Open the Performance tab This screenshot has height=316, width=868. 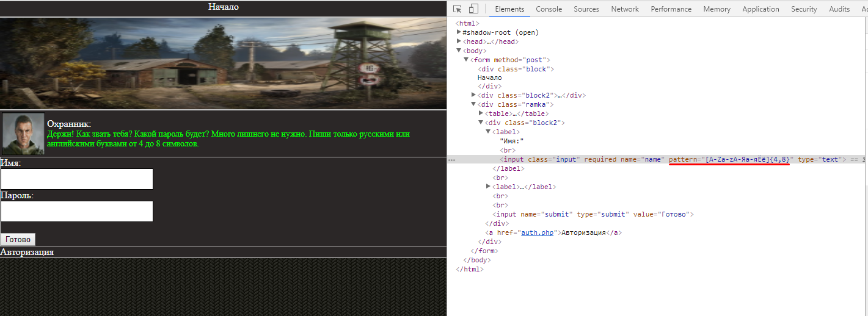tap(671, 9)
